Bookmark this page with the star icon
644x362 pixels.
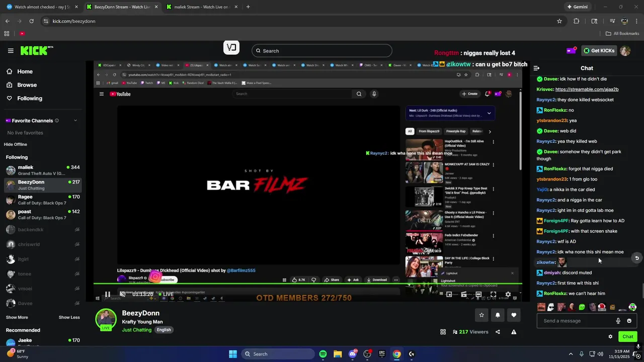(559, 21)
